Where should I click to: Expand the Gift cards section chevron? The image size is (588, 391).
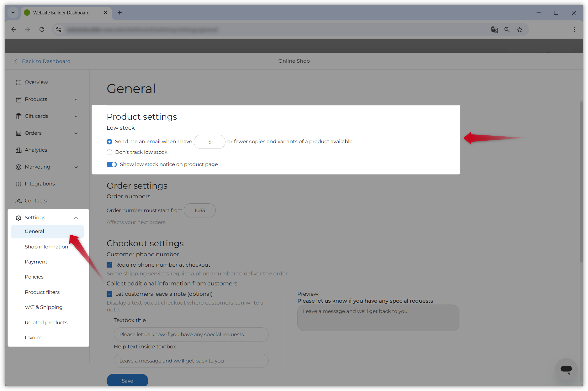(x=76, y=116)
